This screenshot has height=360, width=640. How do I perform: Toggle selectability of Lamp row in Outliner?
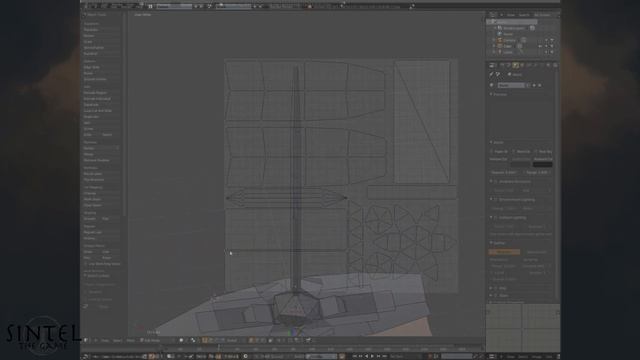(547, 52)
